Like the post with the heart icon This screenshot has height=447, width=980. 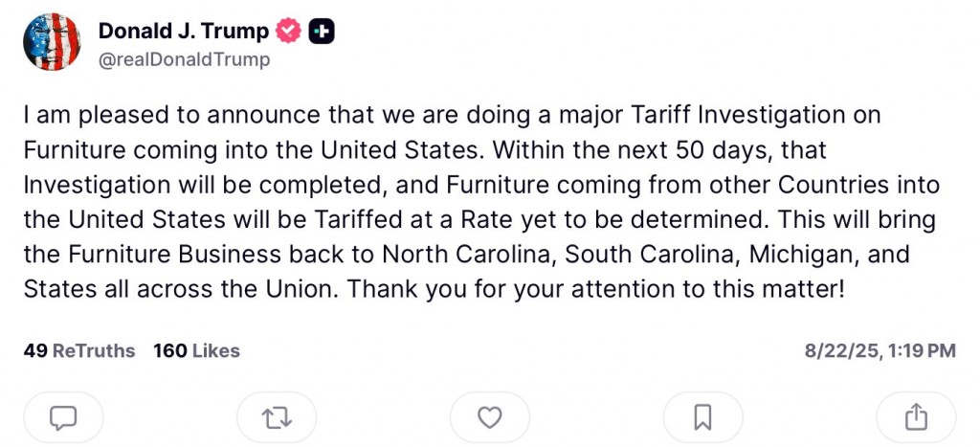tap(489, 417)
